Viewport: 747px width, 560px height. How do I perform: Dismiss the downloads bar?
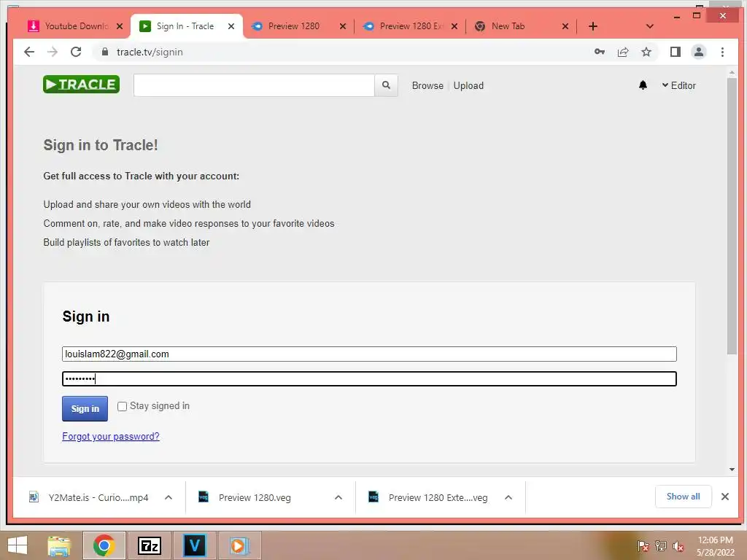(x=724, y=497)
